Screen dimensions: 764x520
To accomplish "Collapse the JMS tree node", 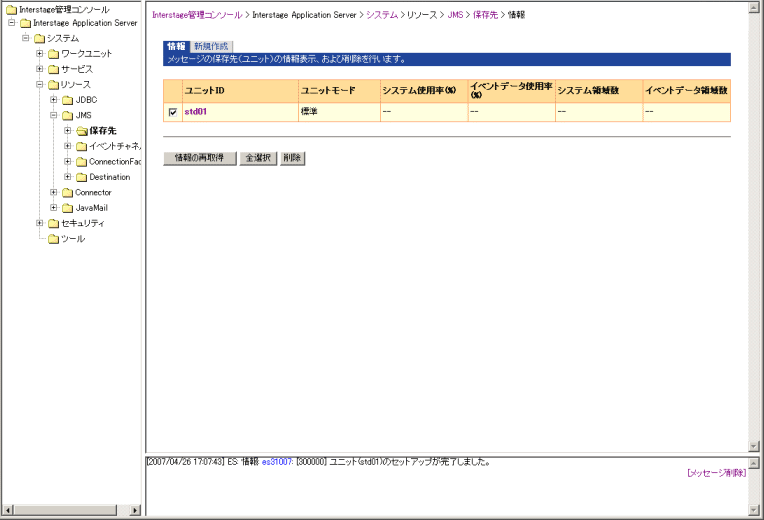I will tap(54, 115).
